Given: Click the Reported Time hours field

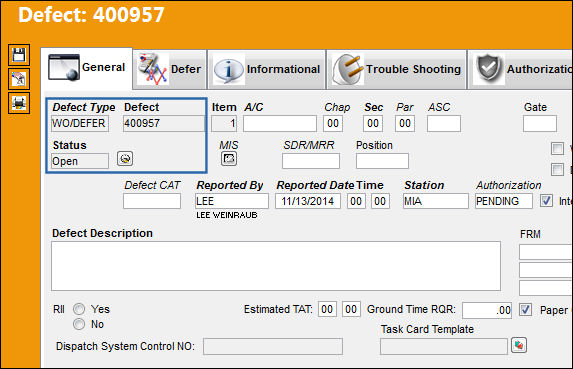Looking at the screenshot, I should 356,201.
